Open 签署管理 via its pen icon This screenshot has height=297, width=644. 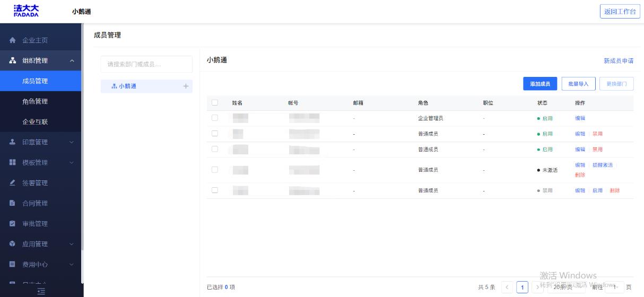[x=13, y=183]
